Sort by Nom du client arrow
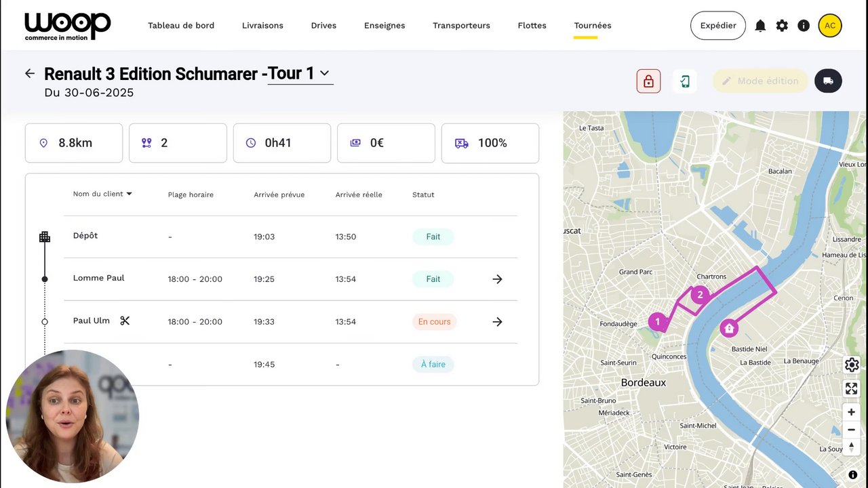 click(129, 194)
